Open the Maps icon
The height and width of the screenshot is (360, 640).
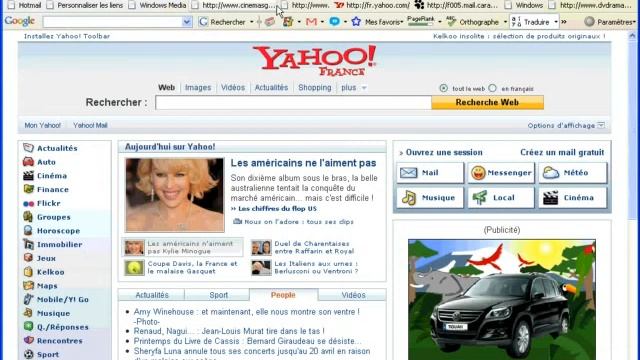[x=28, y=286]
